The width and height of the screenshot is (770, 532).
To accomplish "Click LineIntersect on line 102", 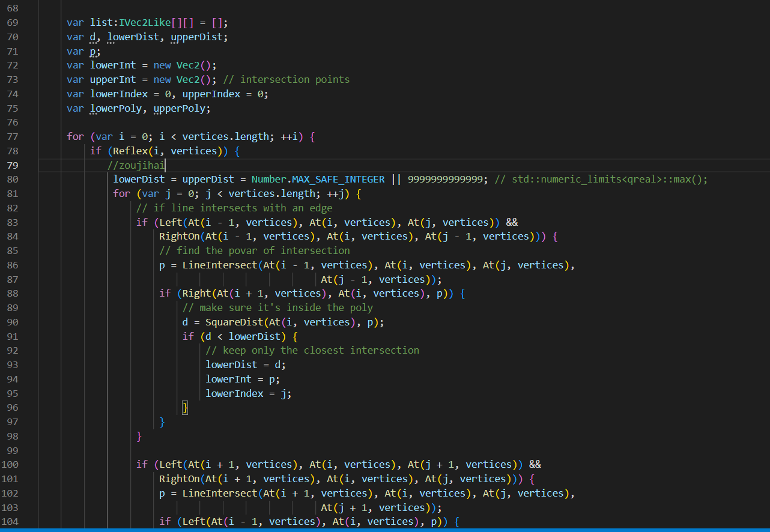I will tap(220, 494).
